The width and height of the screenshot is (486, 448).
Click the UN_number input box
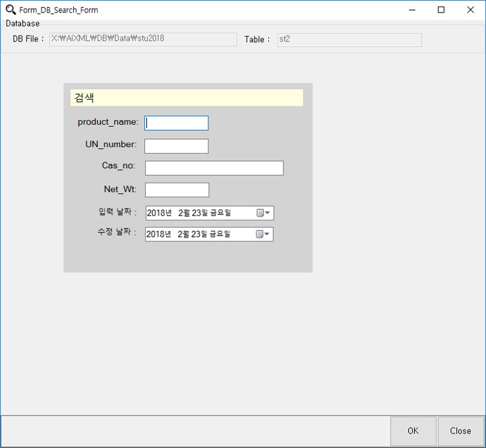pyautogui.click(x=176, y=146)
